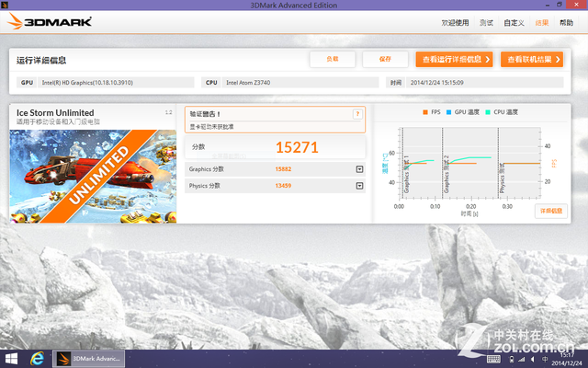Image resolution: width=588 pixels, height=368 pixels.
Task: Click the CPU field Intel Atom Z3740
Action: [300, 83]
